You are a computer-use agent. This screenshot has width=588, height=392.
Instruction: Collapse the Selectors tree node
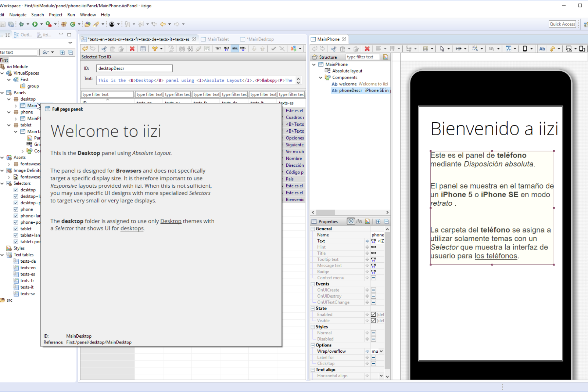(2, 183)
